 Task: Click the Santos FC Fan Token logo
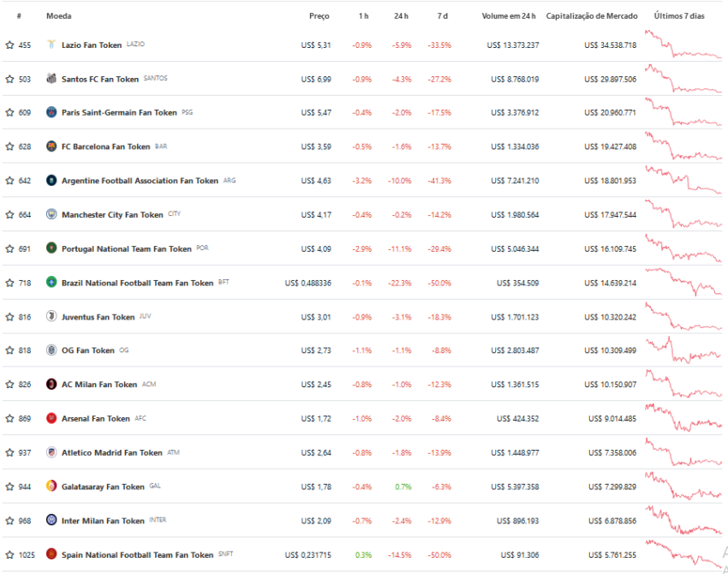tap(51, 78)
